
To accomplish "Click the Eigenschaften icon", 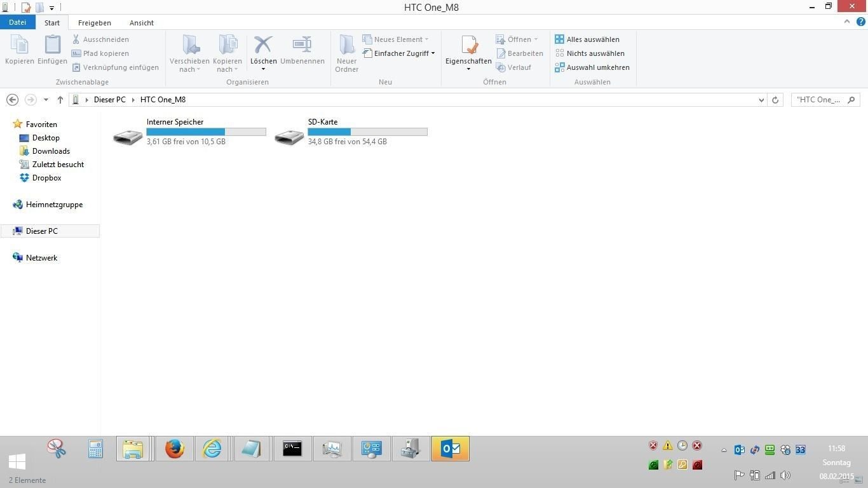I will 468,44.
